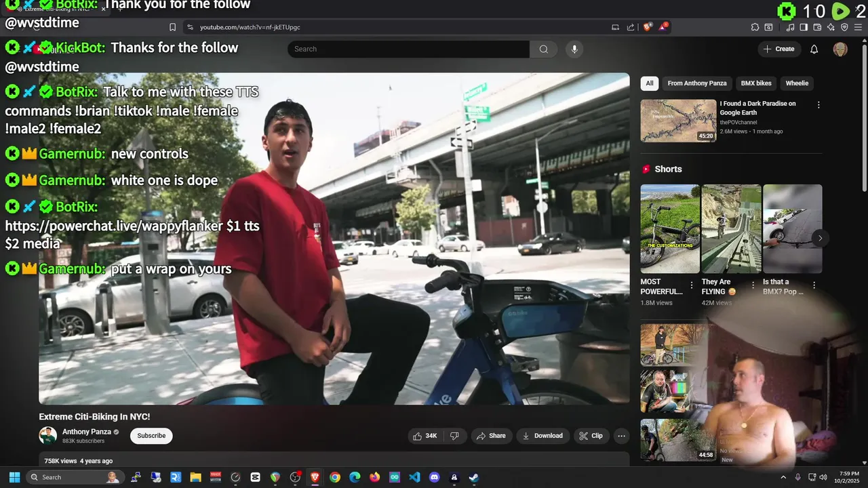
Task: Open Google Chrome from taskbar
Action: click(x=335, y=477)
